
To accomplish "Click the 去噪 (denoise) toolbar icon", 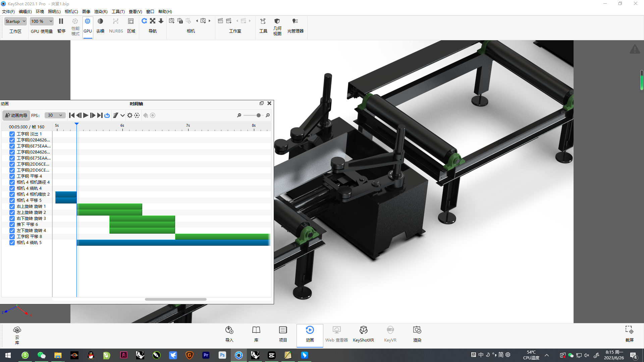I will [x=100, y=21].
